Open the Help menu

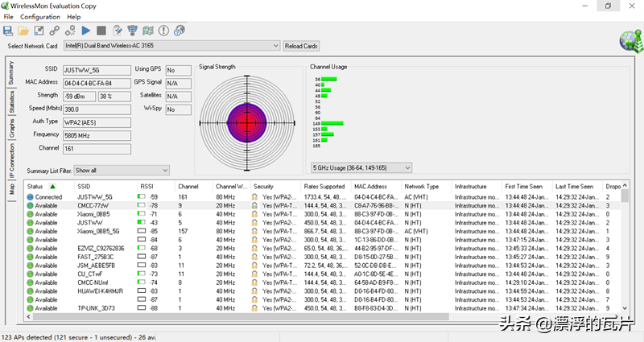coord(74,17)
